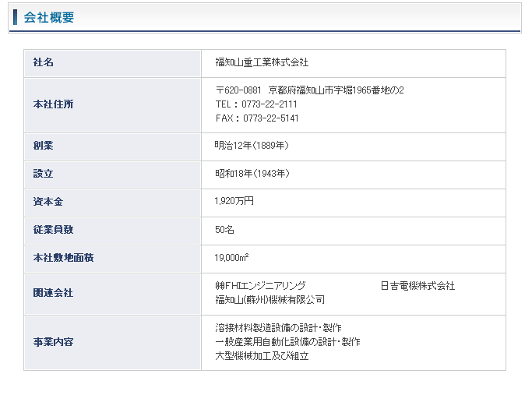Click 日吉電機株式会社 related company

(417, 286)
